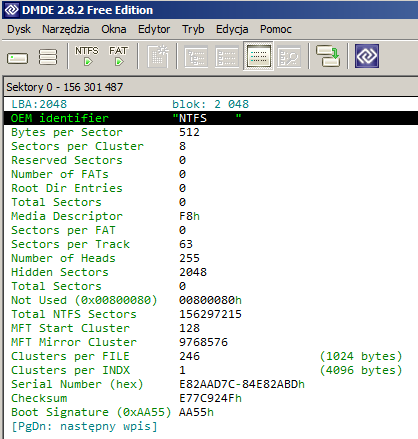The image size is (418, 439).
Task: Open the Dysk menu
Action: tap(19, 29)
